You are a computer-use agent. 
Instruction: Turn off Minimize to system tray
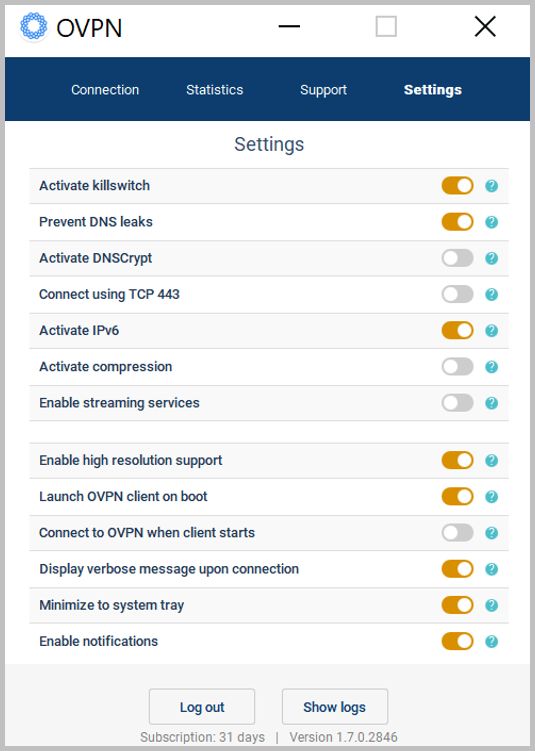coord(457,605)
